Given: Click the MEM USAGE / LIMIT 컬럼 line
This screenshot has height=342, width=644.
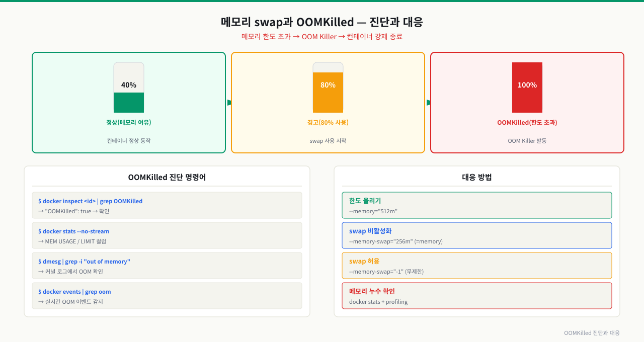Looking at the screenshot, I should (x=72, y=241).
